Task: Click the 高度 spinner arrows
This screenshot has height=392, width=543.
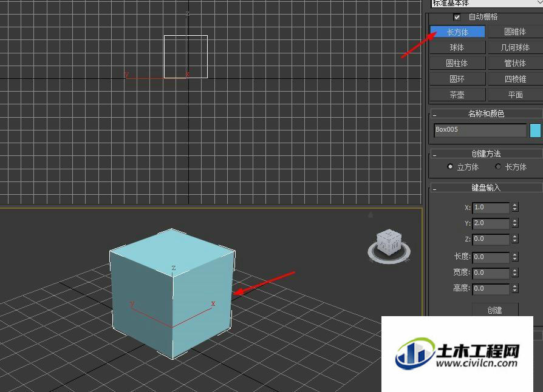Action: coord(515,289)
